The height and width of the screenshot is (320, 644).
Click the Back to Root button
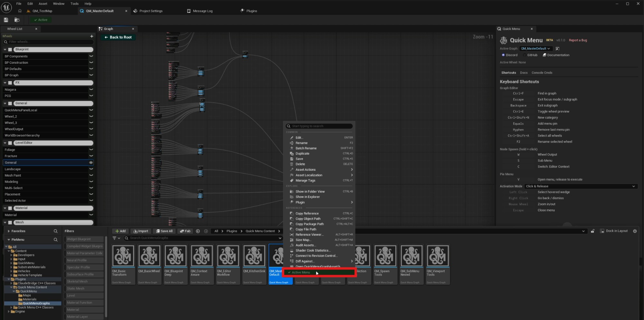pos(118,37)
